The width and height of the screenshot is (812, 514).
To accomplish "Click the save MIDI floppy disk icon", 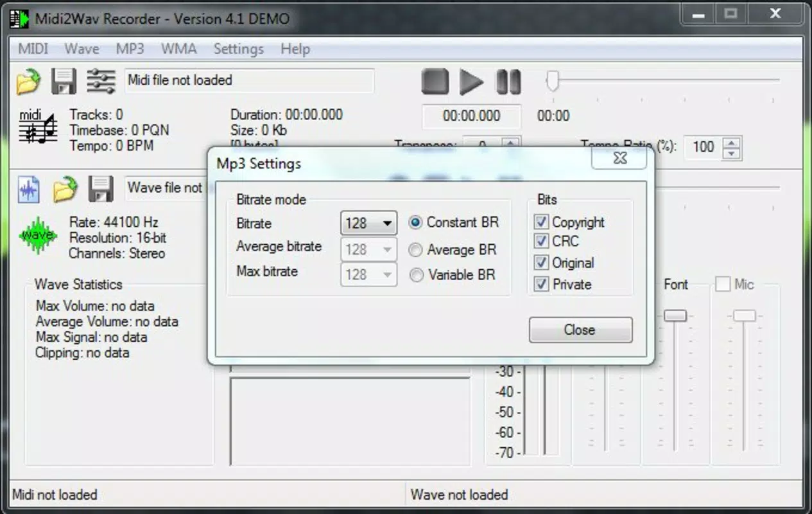I will point(64,82).
